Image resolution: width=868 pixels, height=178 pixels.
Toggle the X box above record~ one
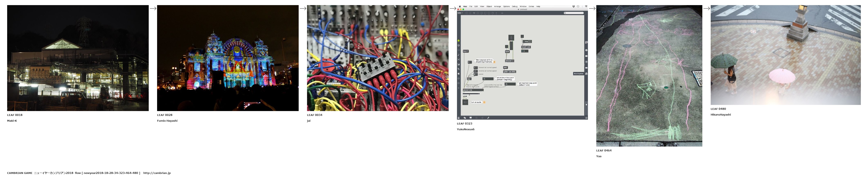522,36
